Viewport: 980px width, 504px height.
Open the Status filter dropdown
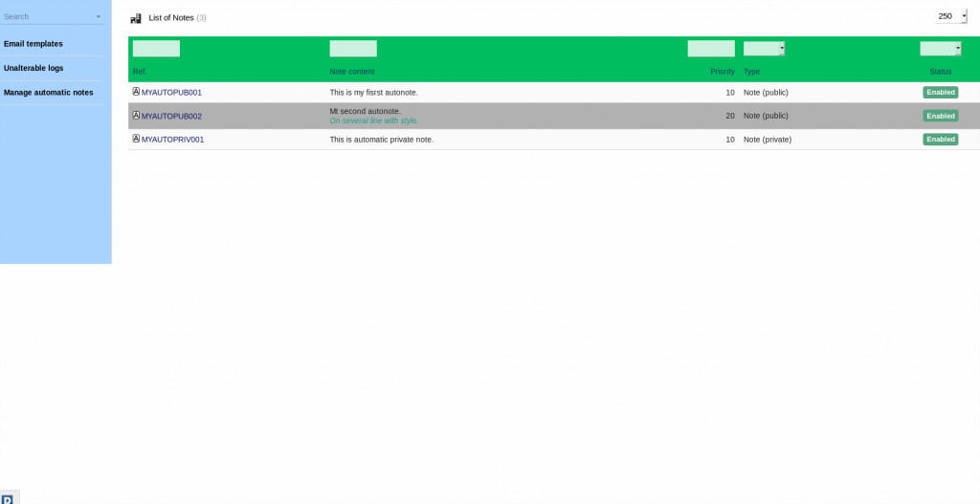point(940,49)
